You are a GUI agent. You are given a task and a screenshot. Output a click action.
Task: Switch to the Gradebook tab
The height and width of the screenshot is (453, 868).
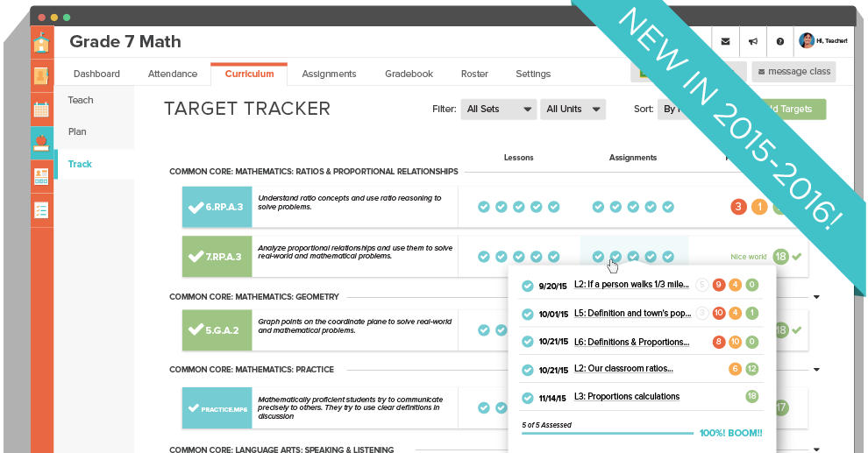pyautogui.click(x=409, y=74)
